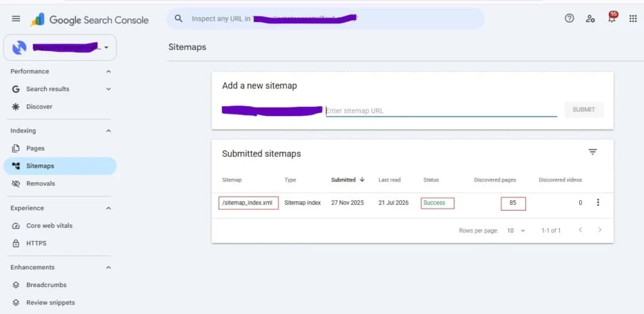Click the Success status text

click(434, 203)
